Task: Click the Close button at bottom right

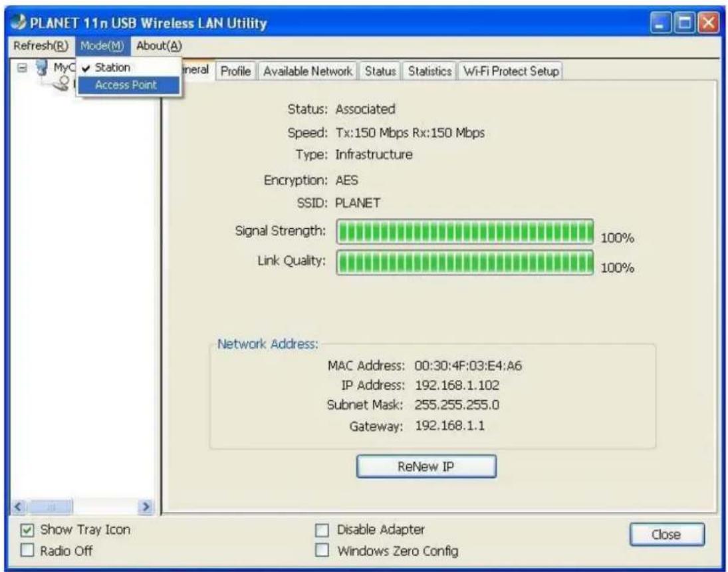Action: coord(667,534)
